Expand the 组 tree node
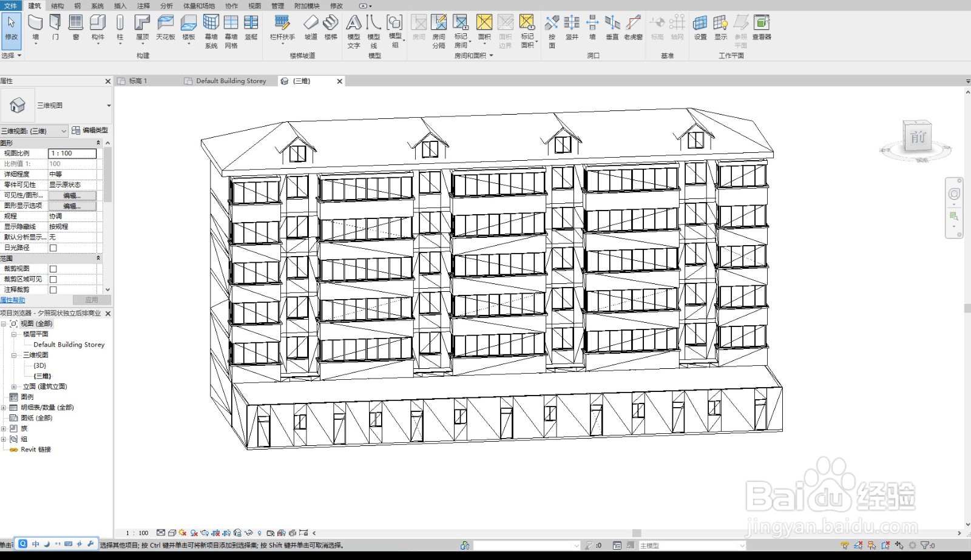Screen dimensions: 971x560 [x=4, y=439]
